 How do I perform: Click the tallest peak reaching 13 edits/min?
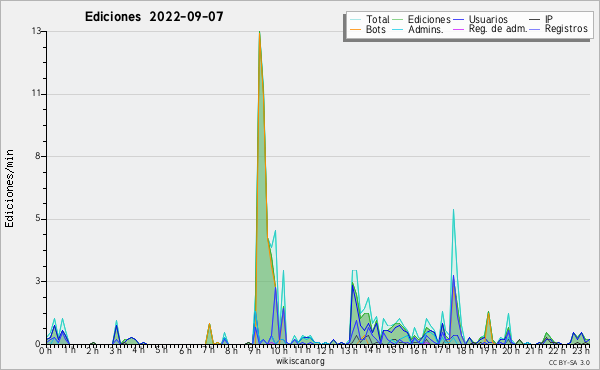click(x=259, y=32)
